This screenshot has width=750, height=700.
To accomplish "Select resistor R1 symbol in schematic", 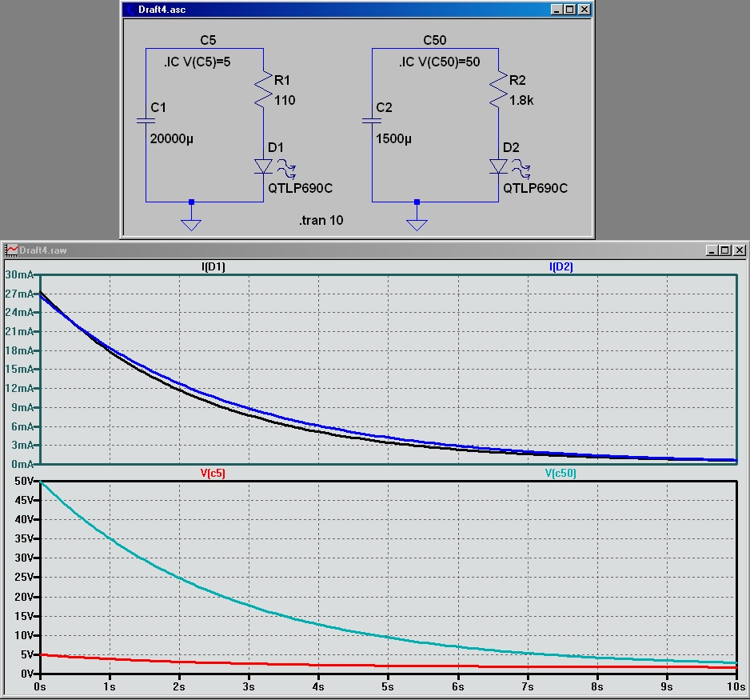I will click(x=264, y=90).
